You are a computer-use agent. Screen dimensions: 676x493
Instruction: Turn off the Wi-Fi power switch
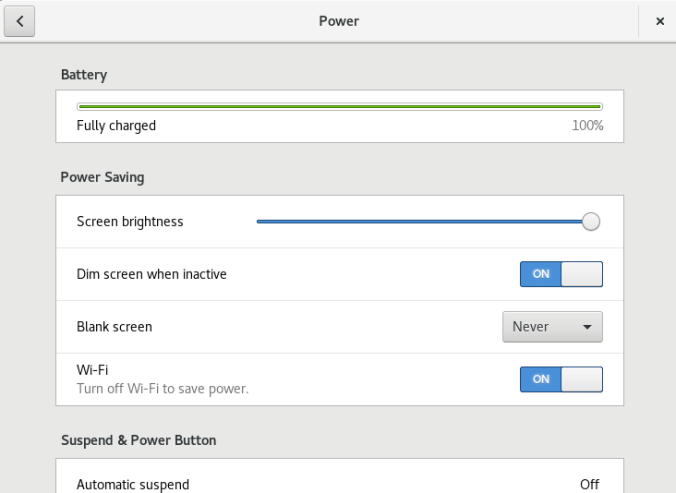[561, 379]
